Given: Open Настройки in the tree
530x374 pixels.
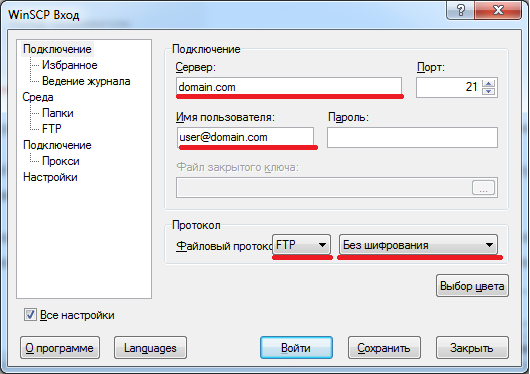Looking at the screenshot, I should tap(50, 177).
